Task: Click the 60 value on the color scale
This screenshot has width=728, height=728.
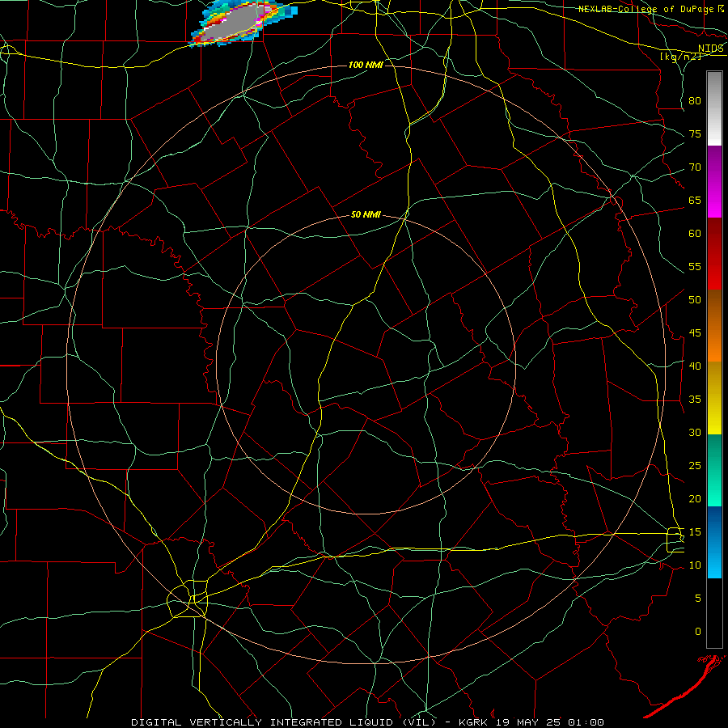Action: [x=695, y=234]
